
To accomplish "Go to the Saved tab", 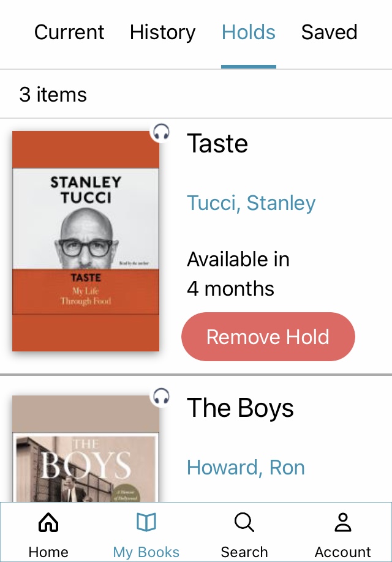I will click(329, 32).
